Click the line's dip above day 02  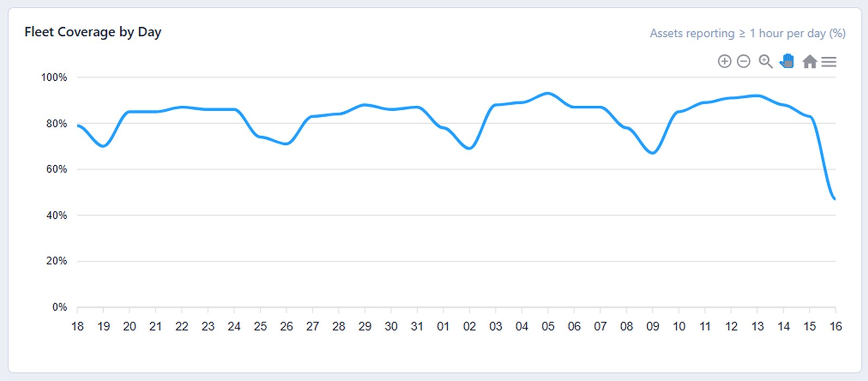point(470,148)
